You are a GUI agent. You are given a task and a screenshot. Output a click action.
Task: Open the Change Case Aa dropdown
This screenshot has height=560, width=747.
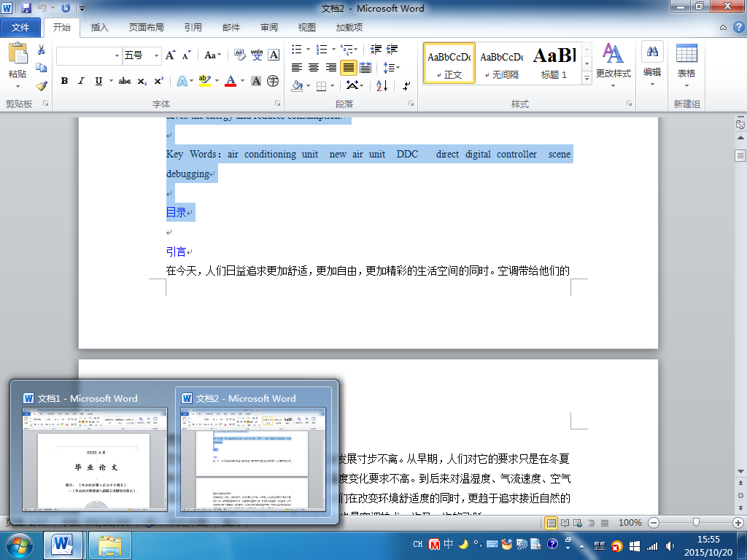pos(212,55)
